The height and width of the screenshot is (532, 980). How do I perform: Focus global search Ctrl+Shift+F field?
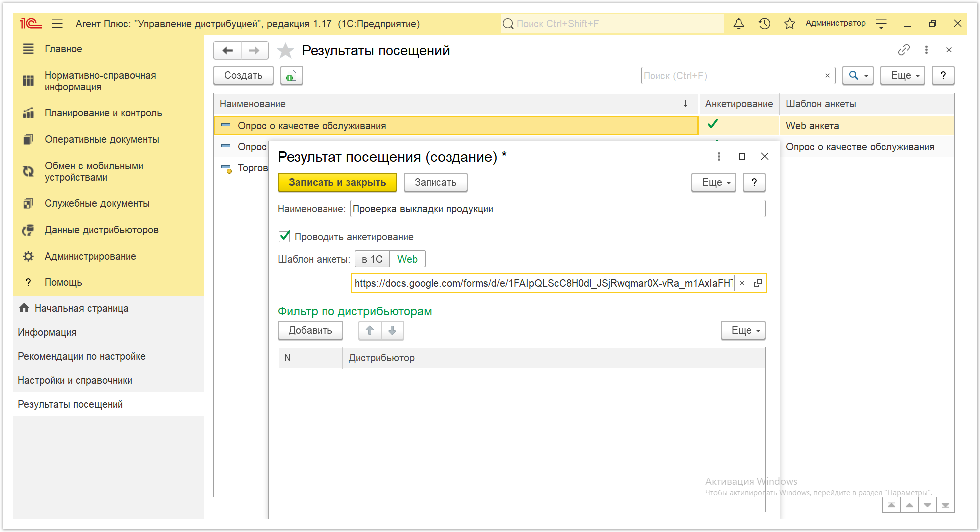[x=612, y=23]
